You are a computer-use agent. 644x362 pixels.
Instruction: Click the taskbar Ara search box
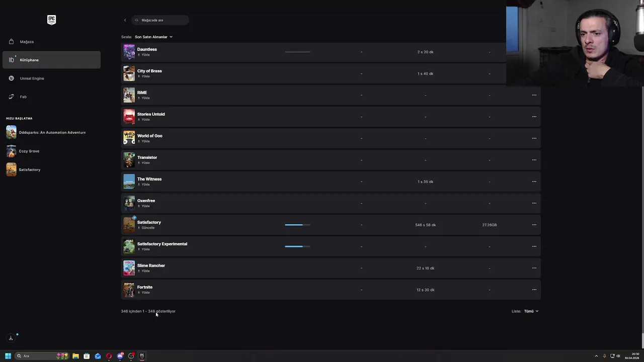pyautogui.click(x=42, y=356)
